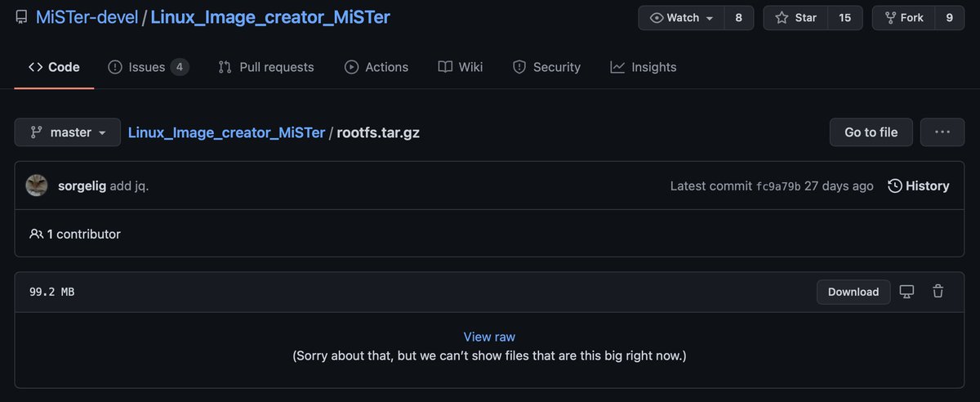Delete this file using trash icon
The height and width of the screenshot is (402, 980).
[x=938, y=292]
